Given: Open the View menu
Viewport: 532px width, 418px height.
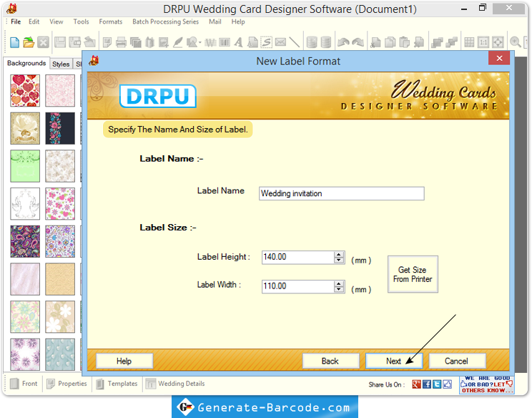Looking at the screenshot, I should point(56,21).
